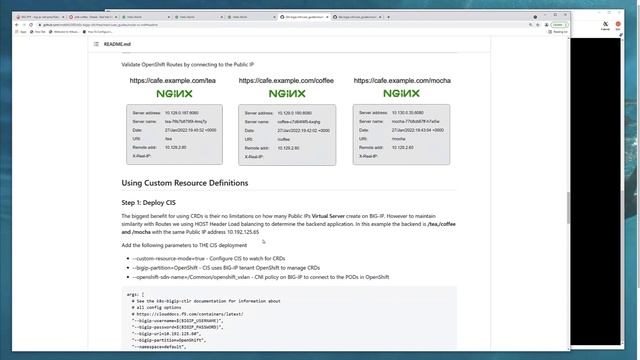
Task: Click the NGINX mocha screenshot image
Action: coord(401,134)
